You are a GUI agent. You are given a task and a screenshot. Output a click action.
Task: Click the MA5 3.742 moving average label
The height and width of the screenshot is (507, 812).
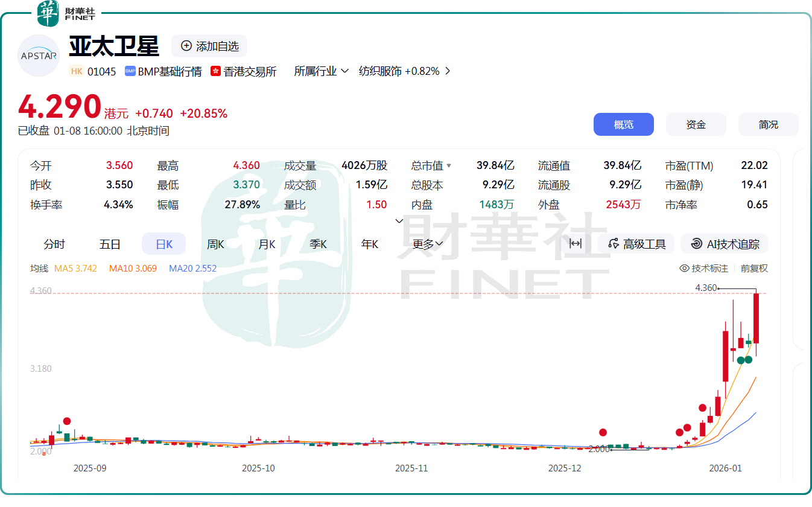tap(75, 269)
